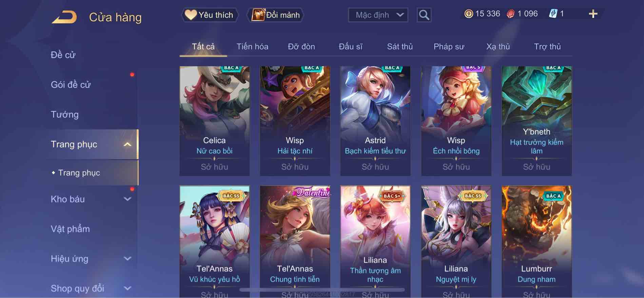Click the red ruby currency icon

pyautogui.click(x=510, y=14)
